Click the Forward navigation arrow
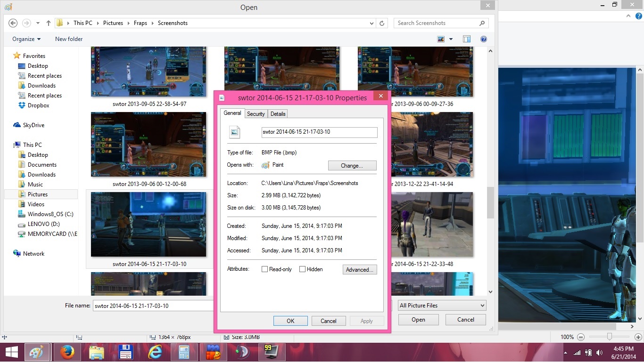The image size is (644, 363). click(27, 23)
